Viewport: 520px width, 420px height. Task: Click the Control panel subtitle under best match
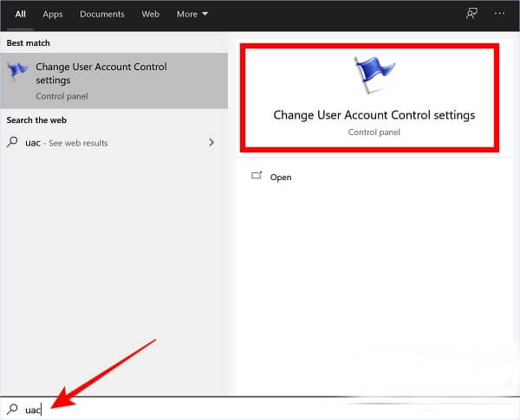62,96
